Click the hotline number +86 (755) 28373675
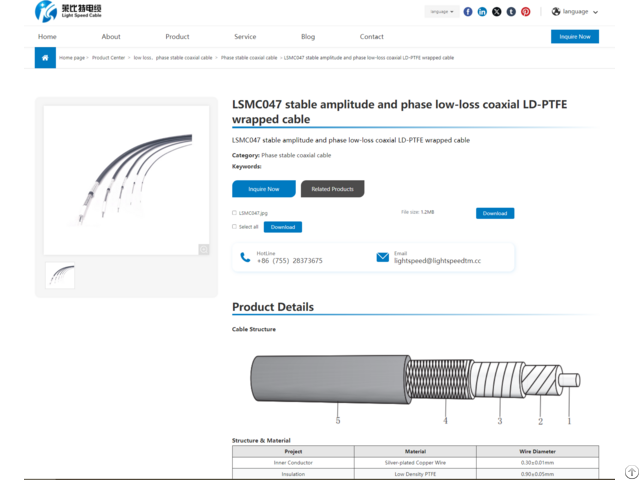The image size is (640, 480). [289, 260]
